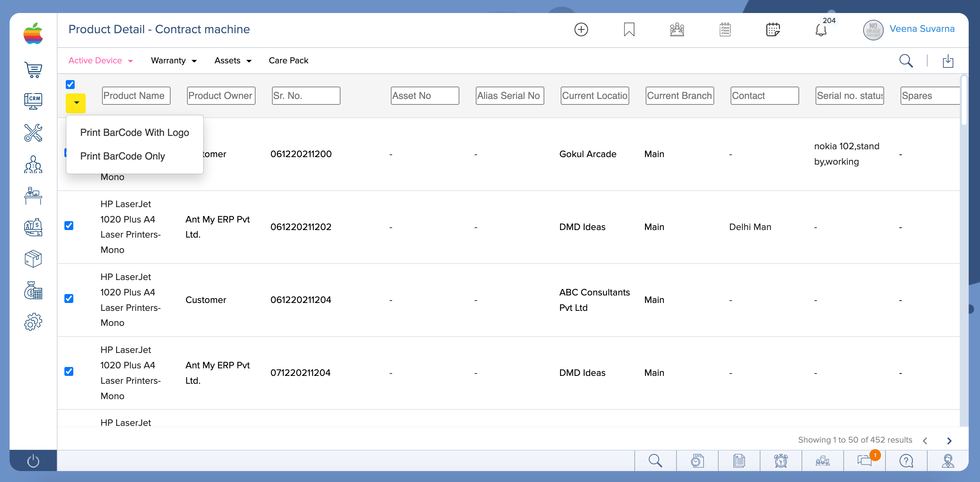Open the help question mark icon
980x482 pixels.
point(906,461)
